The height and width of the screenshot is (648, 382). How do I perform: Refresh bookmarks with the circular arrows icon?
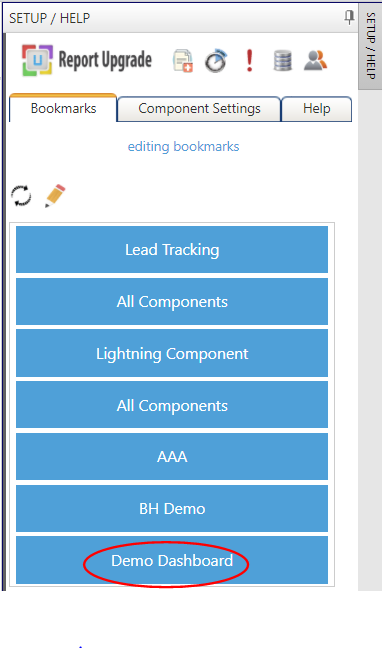tap(21, 195)
